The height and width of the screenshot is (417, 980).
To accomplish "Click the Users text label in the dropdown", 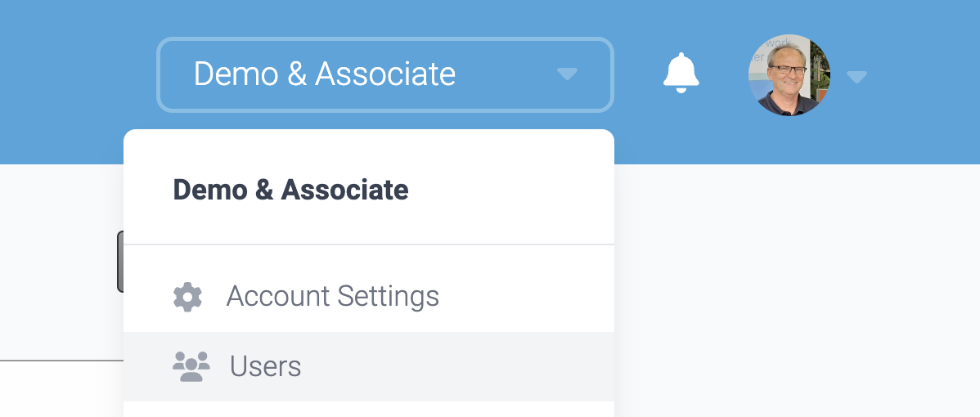I will point(266,366).
